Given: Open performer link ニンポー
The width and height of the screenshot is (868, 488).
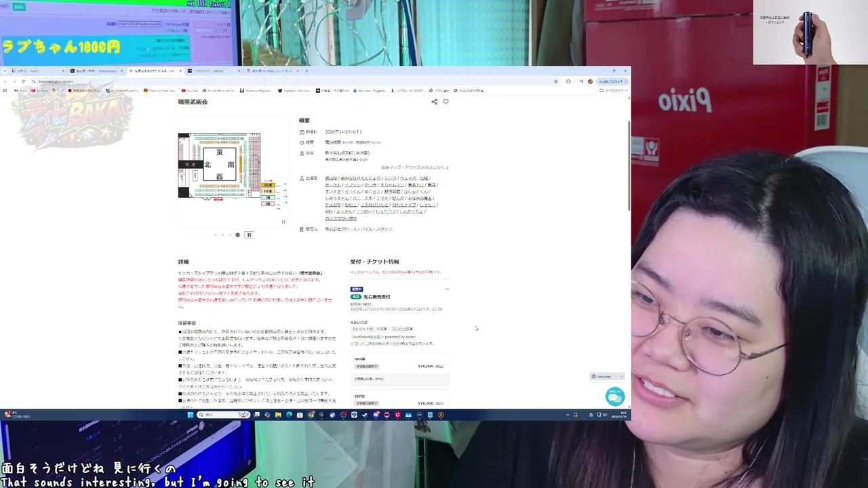Looking at the screenshot, I should pyautogui.click(x=363, y=211).
